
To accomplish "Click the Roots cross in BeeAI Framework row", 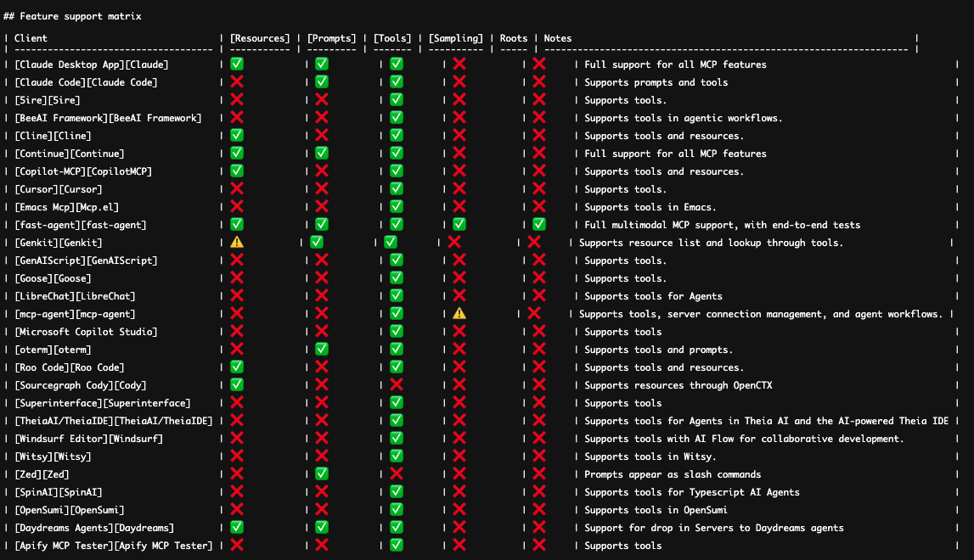I will [539, 117].
